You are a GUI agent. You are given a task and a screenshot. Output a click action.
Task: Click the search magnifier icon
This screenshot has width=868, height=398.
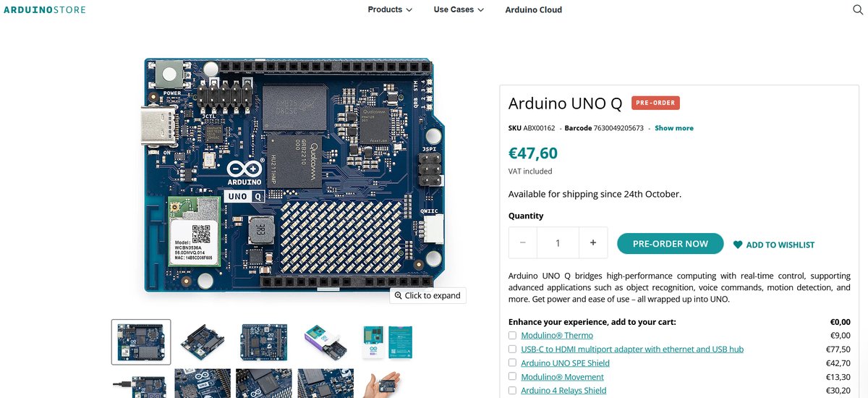(x=858, y=10)
